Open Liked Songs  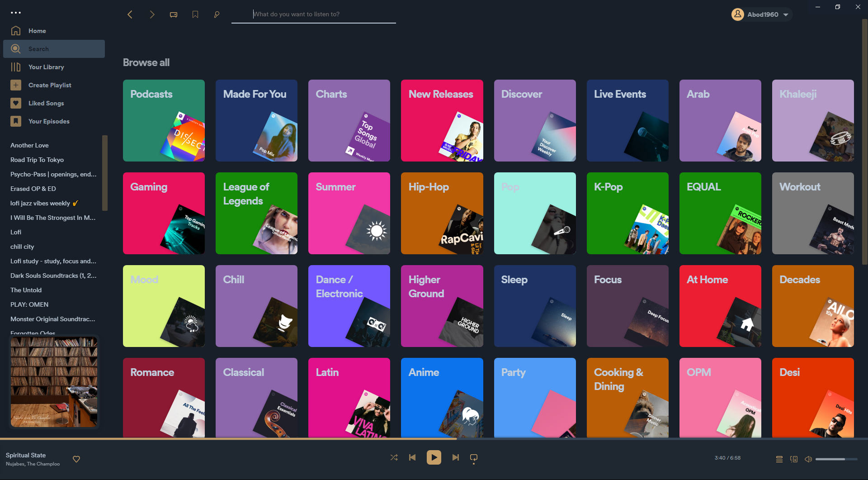point(54,103)
